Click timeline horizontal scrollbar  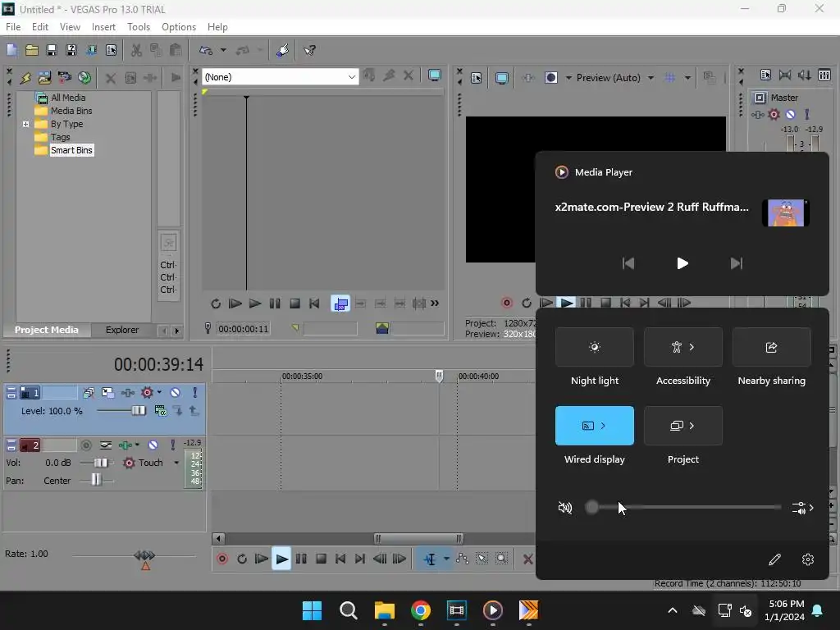[x=418, y=538]
